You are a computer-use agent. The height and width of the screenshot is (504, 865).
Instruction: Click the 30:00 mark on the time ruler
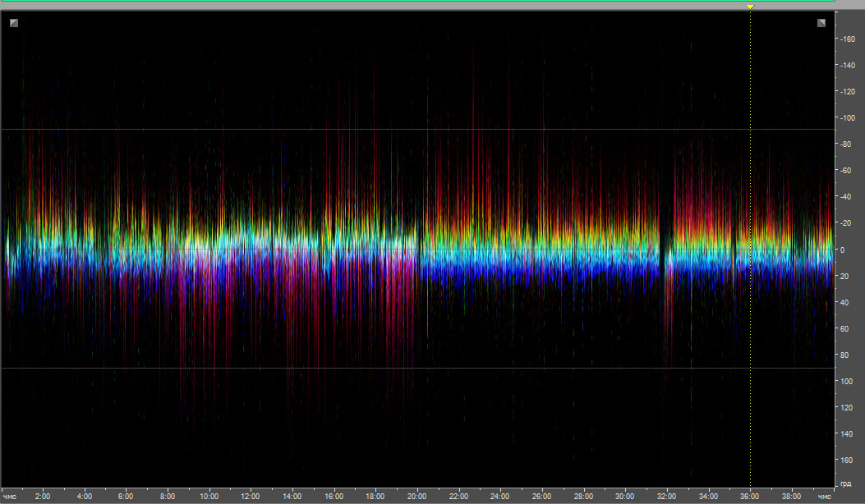pos(625,497)
